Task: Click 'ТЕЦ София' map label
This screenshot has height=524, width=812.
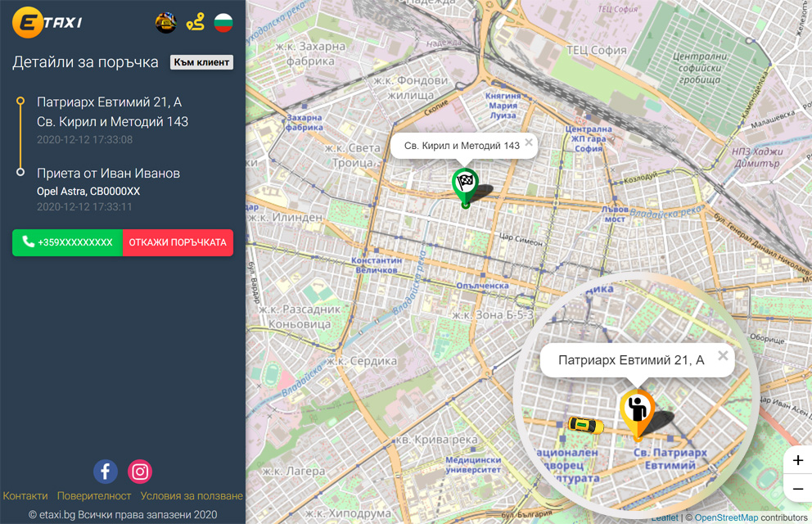Action: [597, 50]
